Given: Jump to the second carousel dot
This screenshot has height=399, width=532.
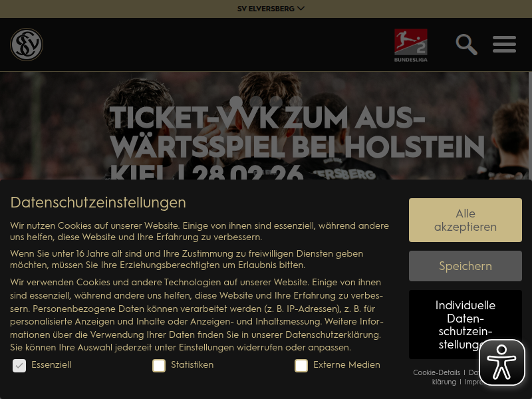Looking at the screenshot, I should pos(256,102).
